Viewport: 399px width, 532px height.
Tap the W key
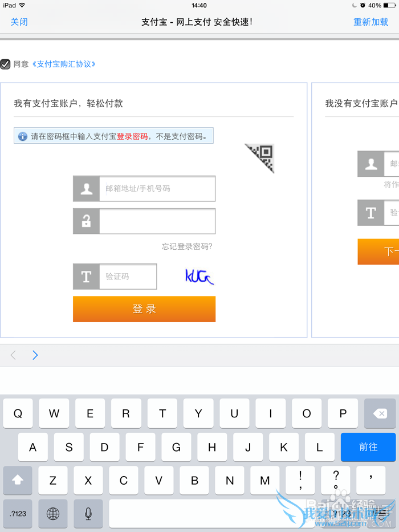click(54, 413)
